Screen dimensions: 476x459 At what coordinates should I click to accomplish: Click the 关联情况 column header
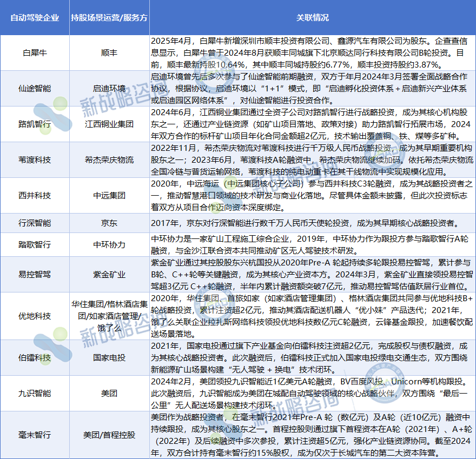point(312,17)
